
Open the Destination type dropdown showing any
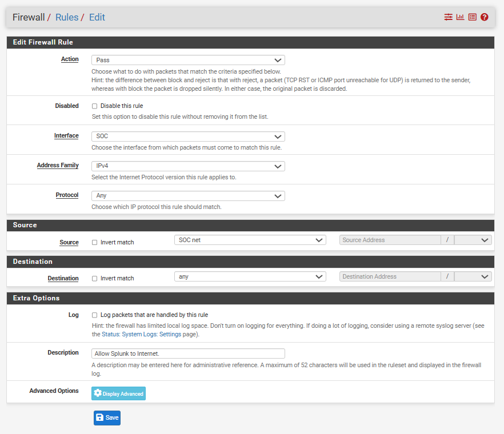pyautogui.click(x=250, y=276)
